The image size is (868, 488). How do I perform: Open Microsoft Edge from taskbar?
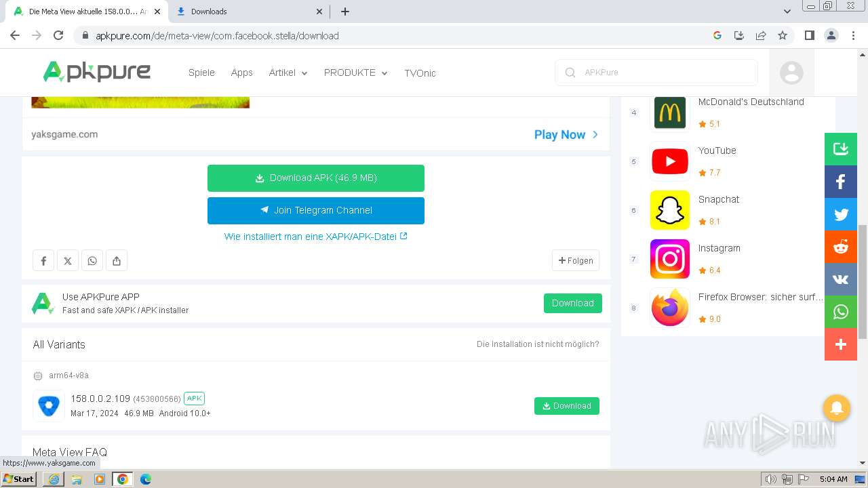tap(146, 479)
